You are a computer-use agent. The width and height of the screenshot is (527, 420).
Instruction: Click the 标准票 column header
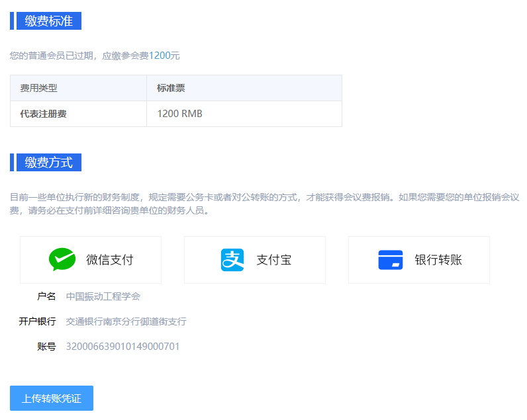[171, 88]
